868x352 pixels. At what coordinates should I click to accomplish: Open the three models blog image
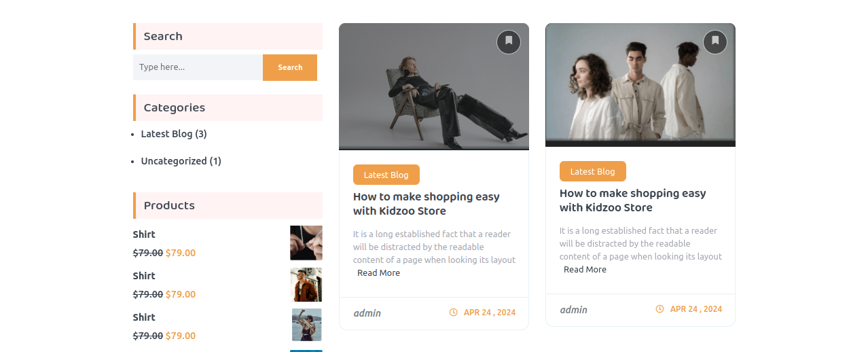pyautogui.click(x=640, y=85)
